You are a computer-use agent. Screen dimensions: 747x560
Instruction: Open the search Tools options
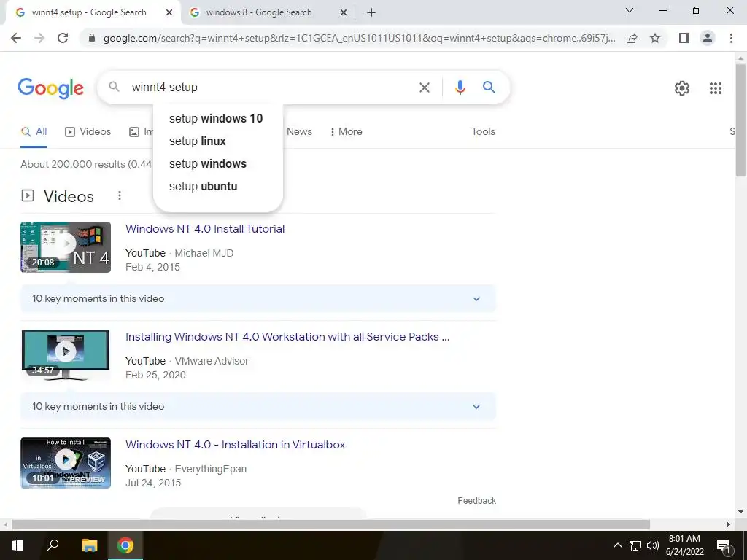[x=483, y=132]
